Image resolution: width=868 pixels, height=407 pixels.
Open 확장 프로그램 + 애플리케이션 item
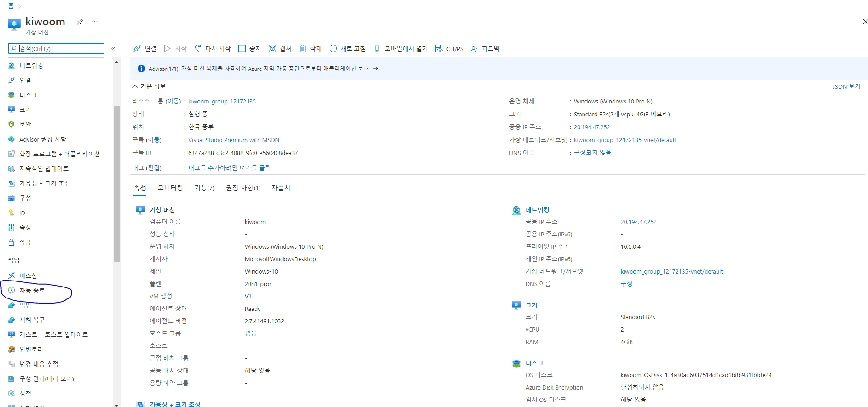pyautogui.click(x=59, y=154)
